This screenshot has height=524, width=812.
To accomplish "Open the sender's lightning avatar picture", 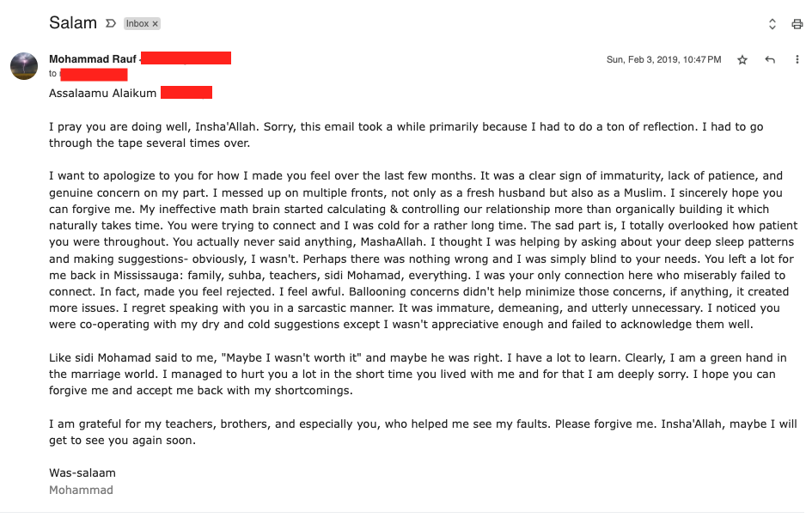I will [24, 66].
